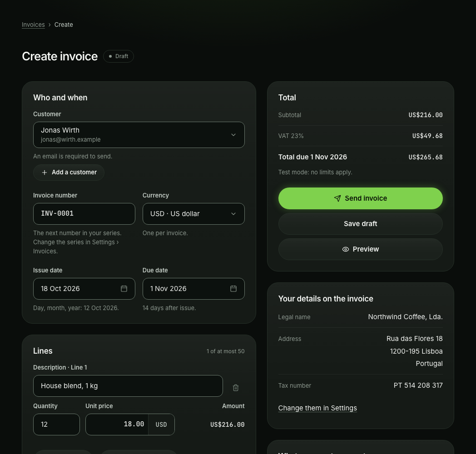Click the Legal name Northwind Coffee, Lda.
Viewport: 476px width, 454px height.
pos(405,317)
